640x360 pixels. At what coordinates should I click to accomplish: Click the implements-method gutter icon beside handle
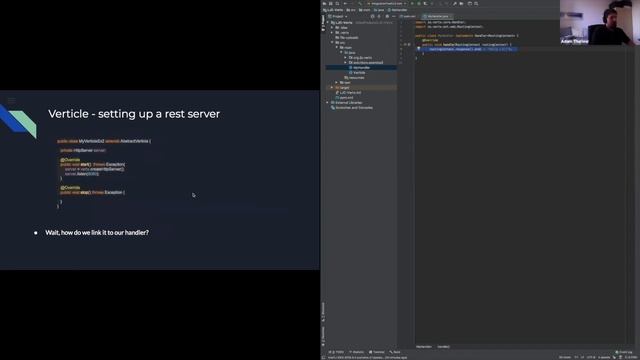(x=405, y=44)
